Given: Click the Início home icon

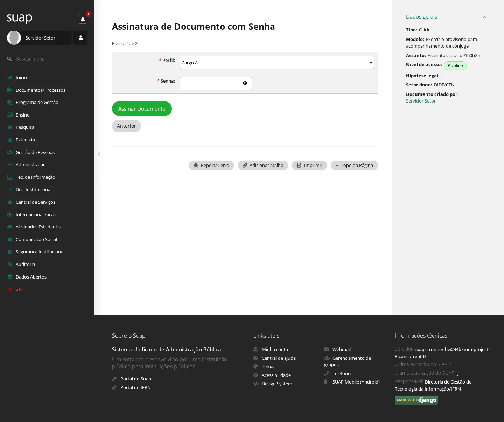Looking at the screenshot, I should pos(10,78).
